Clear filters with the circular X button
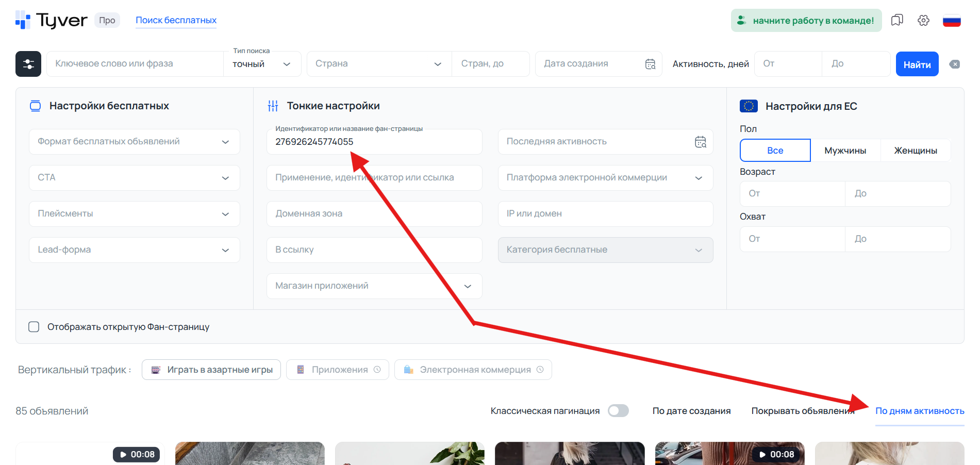 [x=955, y=63]
